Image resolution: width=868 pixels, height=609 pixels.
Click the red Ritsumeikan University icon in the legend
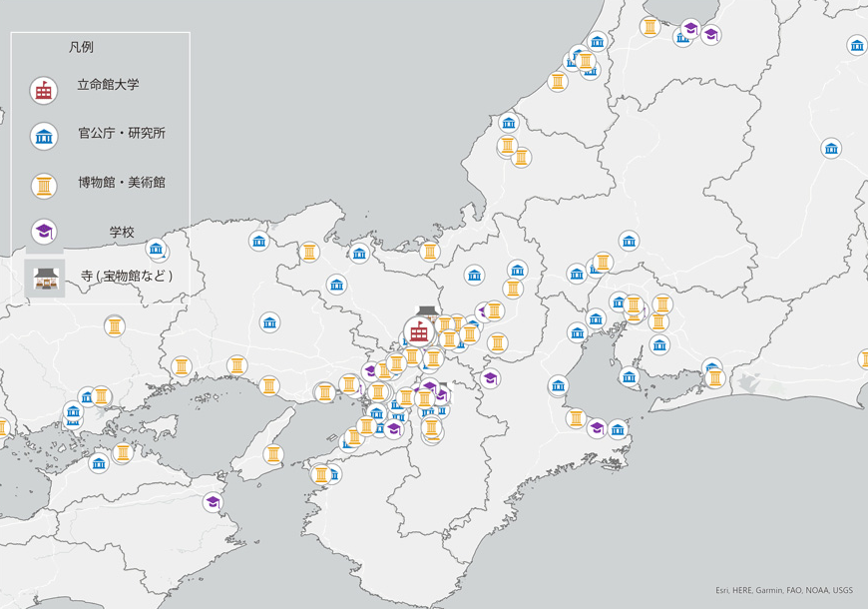click(x=44, y=90)
